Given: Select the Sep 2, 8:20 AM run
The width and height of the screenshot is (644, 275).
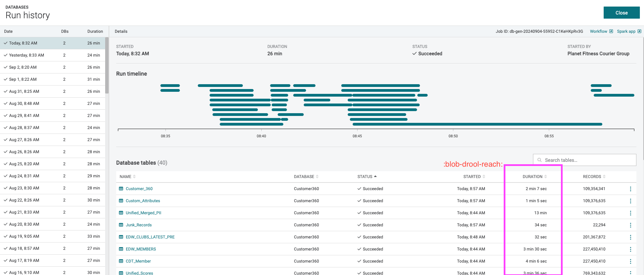Looking at the screenshot, I should (52, 67).
